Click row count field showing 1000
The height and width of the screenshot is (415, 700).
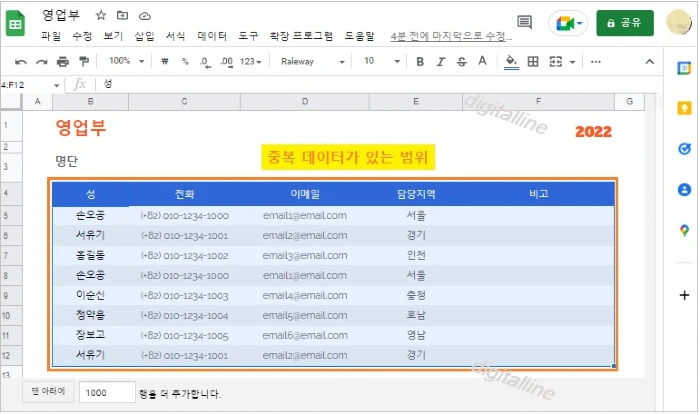pos(107,393)
